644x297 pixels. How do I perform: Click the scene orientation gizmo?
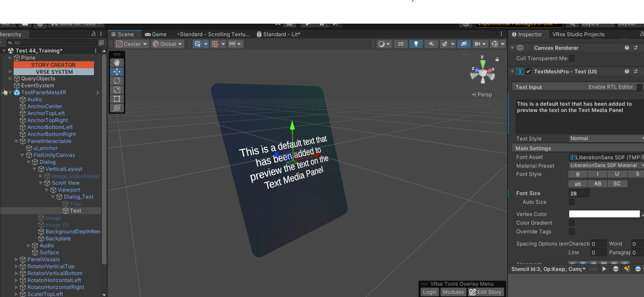tap(483, 72)
